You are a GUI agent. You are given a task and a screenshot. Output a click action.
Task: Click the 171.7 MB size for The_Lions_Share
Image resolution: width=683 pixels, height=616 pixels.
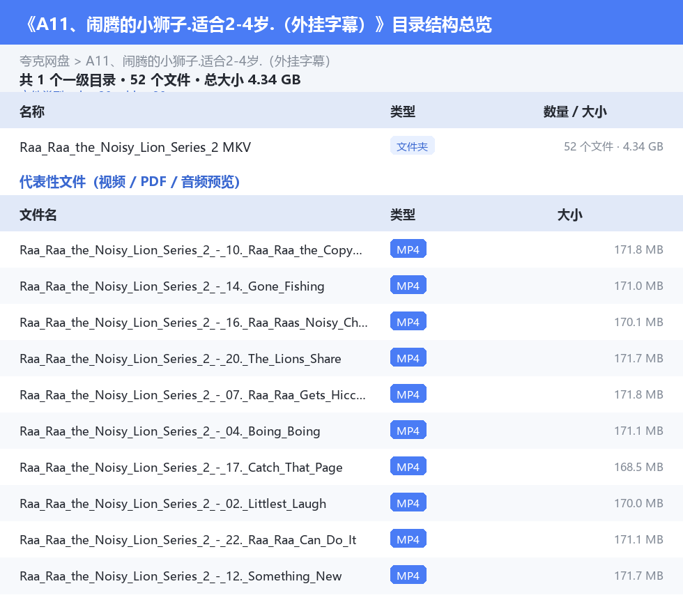(638, 358)
